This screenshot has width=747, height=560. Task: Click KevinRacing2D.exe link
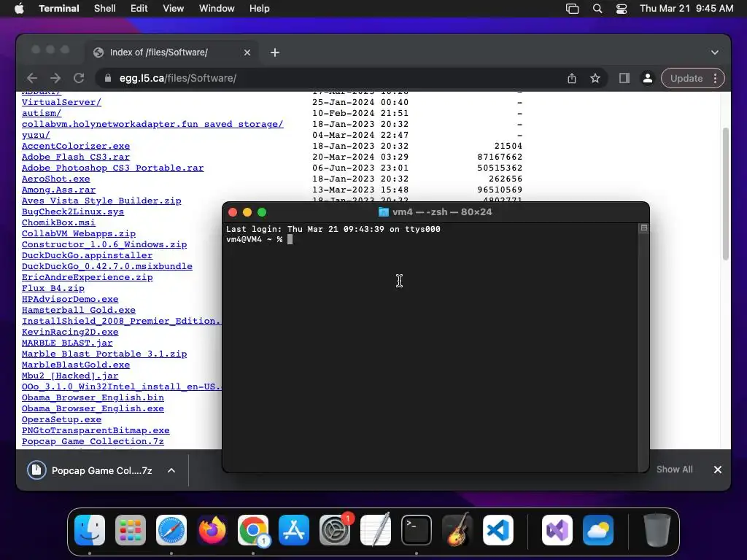70,332
